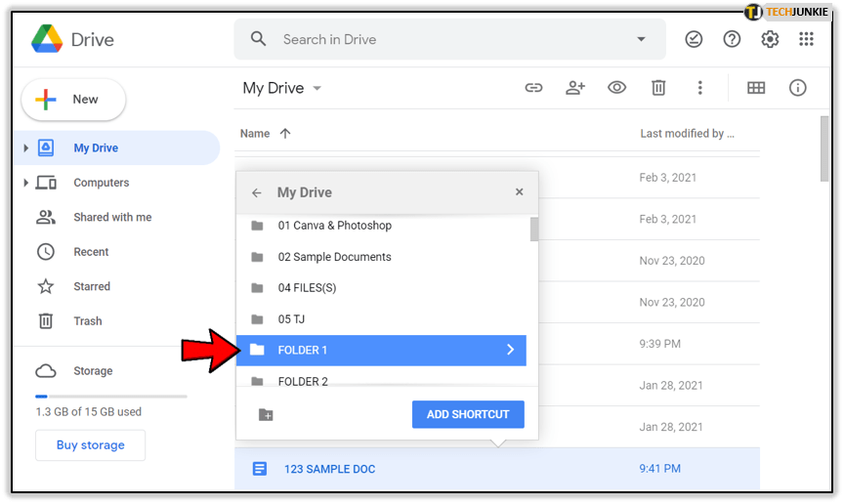The height and width of the screenshot is (504, 844).
Task: Open the Settings gear menu
Action: coord(770,39)
